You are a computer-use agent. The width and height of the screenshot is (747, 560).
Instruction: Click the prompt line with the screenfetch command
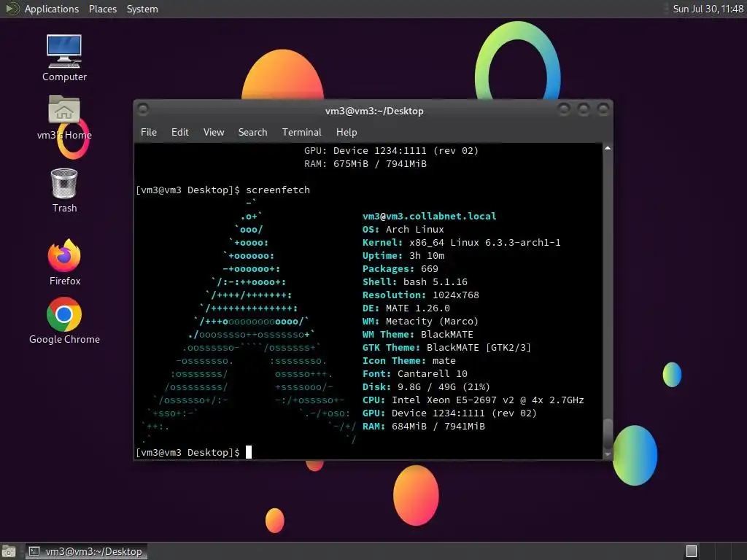[223, 190]
